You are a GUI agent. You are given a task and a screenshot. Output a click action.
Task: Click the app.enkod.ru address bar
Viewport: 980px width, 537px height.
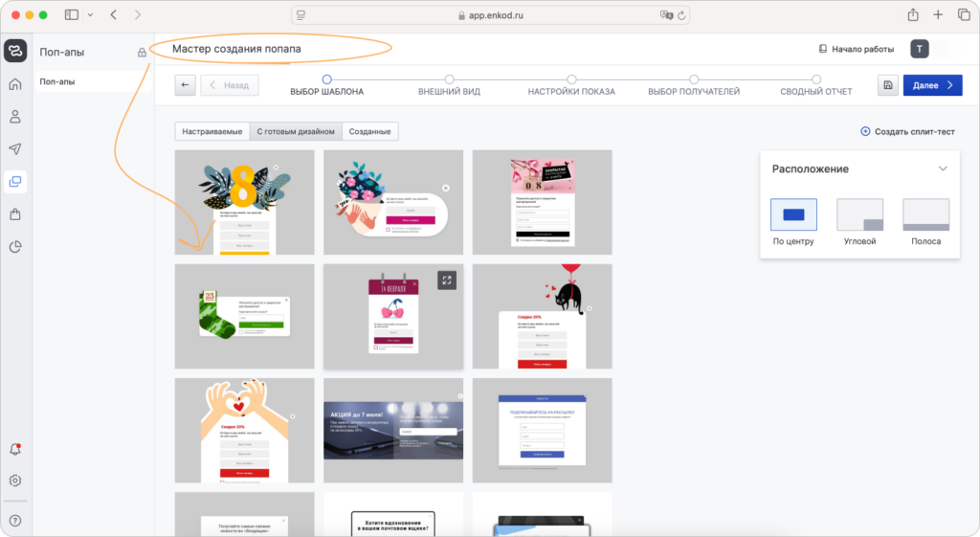[491, 15]
